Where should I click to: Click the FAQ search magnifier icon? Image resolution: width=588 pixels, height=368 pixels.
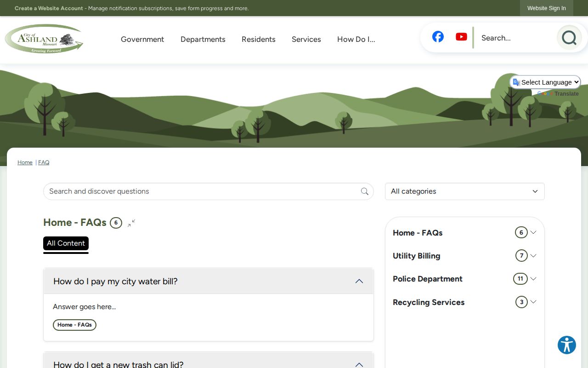(x=365, y=191)
